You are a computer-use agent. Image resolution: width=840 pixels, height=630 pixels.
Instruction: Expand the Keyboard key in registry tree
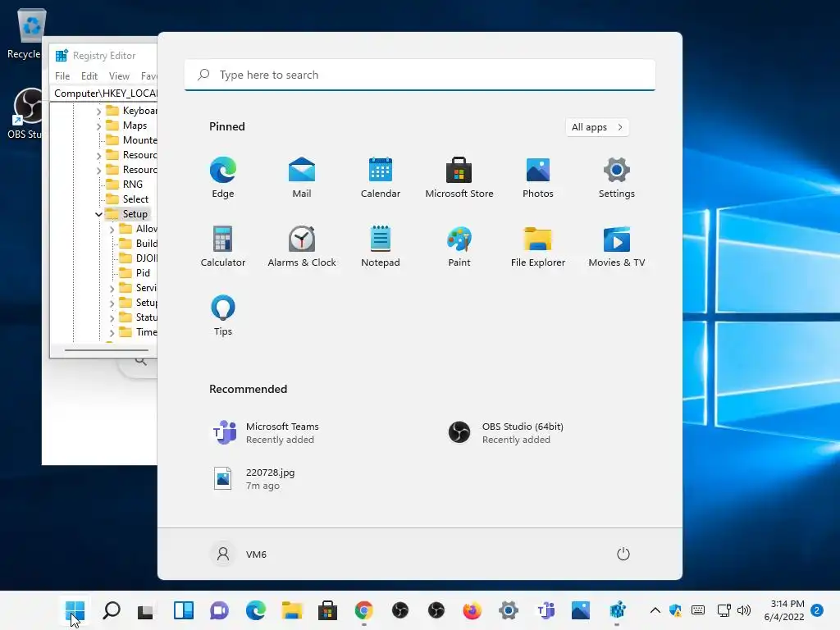[98, 111]
